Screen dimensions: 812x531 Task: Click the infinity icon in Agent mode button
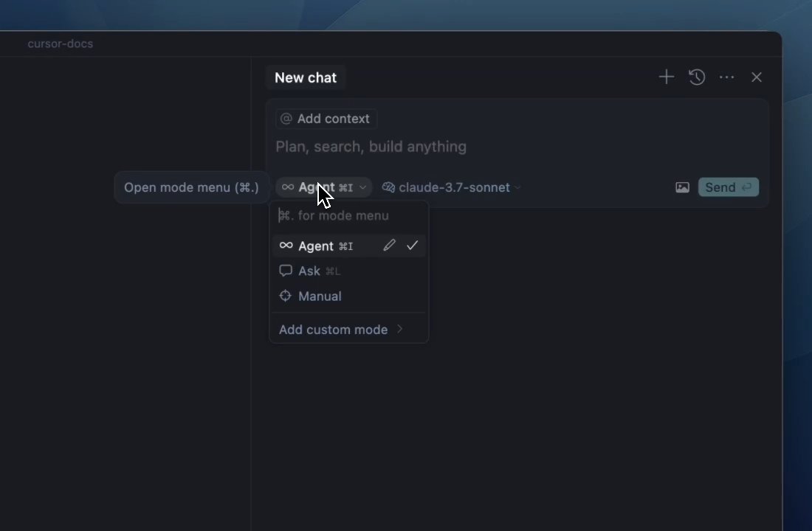coord(288,187)
